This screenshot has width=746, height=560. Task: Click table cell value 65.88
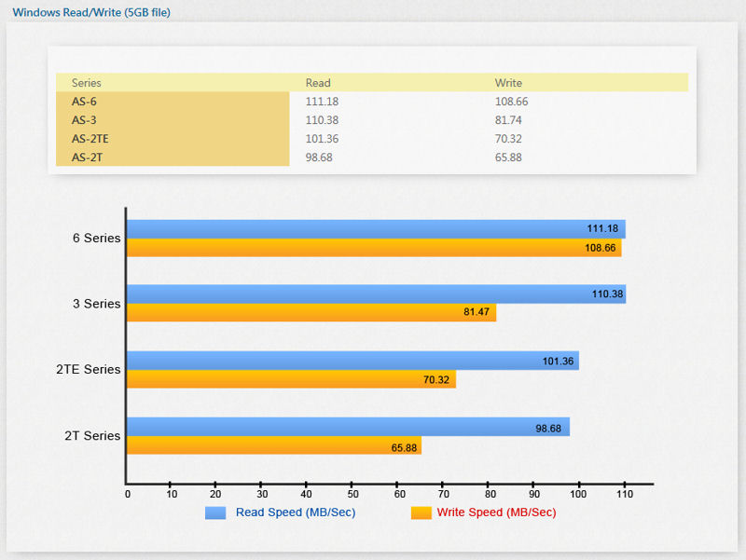508,157
